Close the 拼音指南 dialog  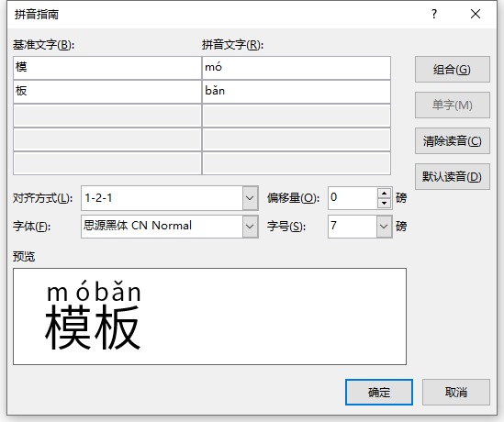(476, 14)
